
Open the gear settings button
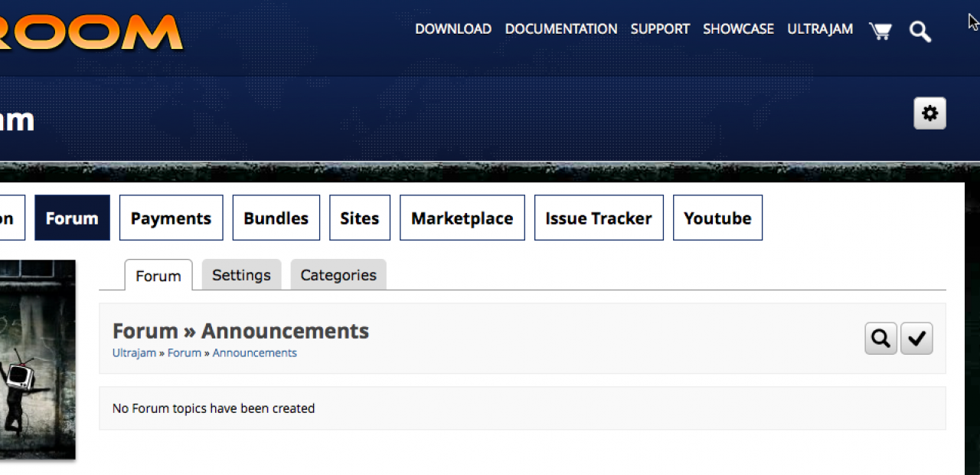click(929, 113)
